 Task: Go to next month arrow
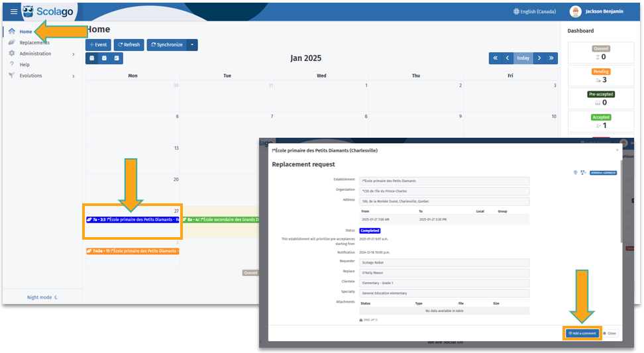[539, 58]
